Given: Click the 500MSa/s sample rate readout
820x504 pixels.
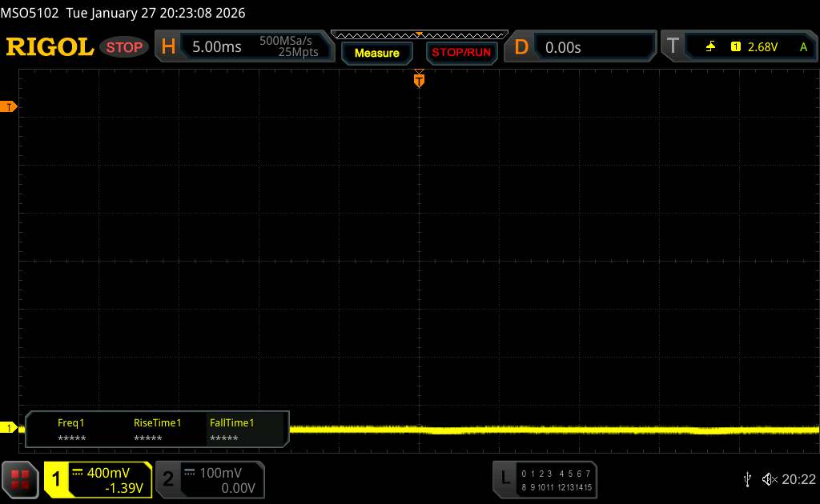Looking at the screenshot, I should (287, 41).
